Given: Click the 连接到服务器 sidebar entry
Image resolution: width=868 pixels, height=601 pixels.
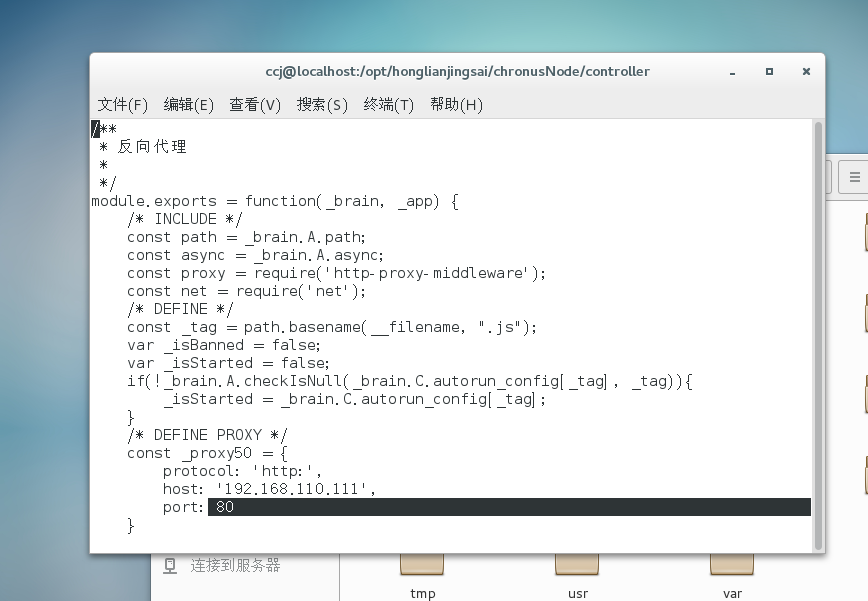Looking at the screenshot, I should click(235, 565).
